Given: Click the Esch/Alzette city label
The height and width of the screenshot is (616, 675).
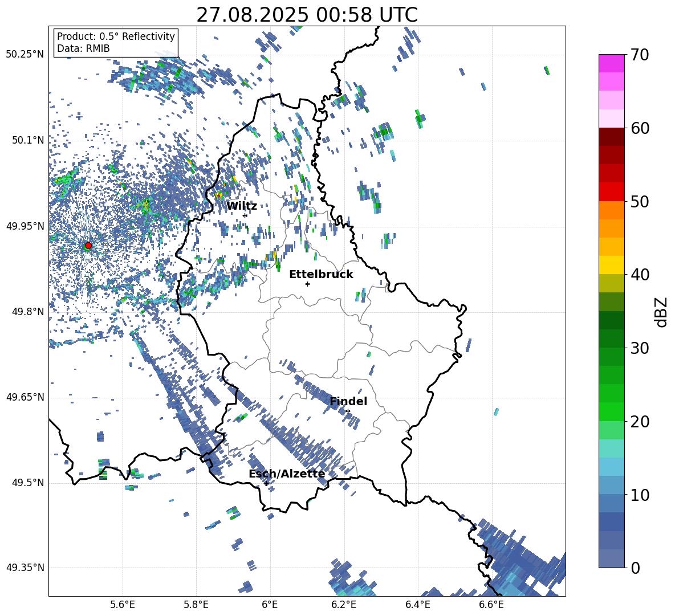Looking at the screenshot, I should pos(287,474).
